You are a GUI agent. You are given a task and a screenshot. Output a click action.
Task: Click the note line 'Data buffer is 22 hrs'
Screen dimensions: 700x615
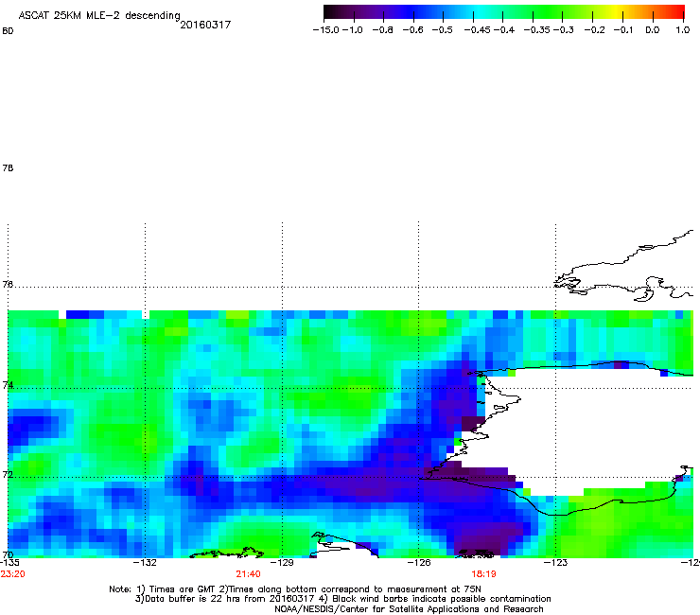(x=342, y=599)
